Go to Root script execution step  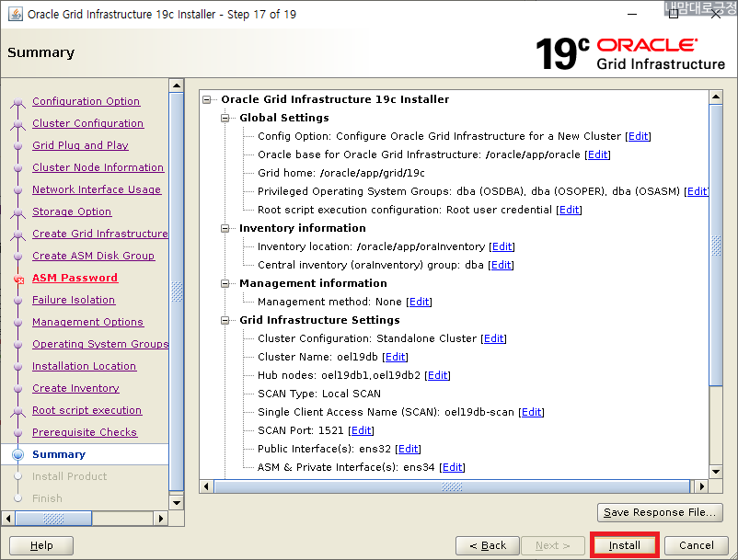(86, 410)
